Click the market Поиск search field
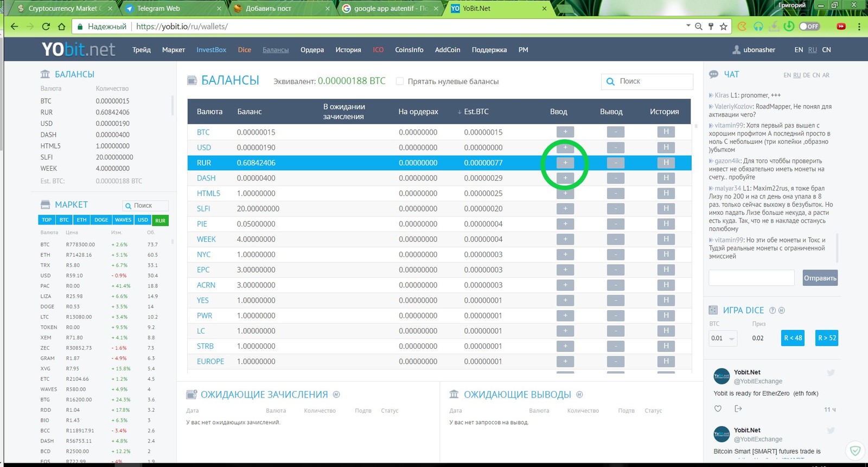This screenshot has width=868, height=467. 145,206
